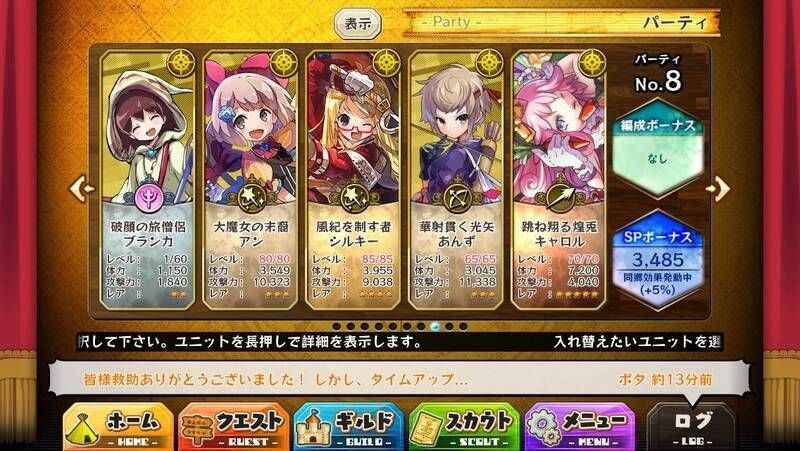Tap the arrow class icon on キャロル's card
The width and height of the screenshot is (800, 451).
point(559,198)
